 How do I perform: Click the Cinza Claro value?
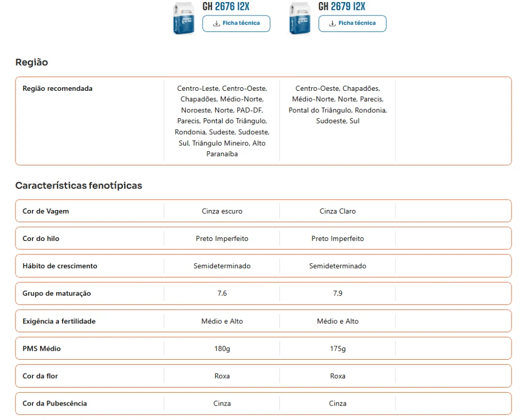coord(338,211)
